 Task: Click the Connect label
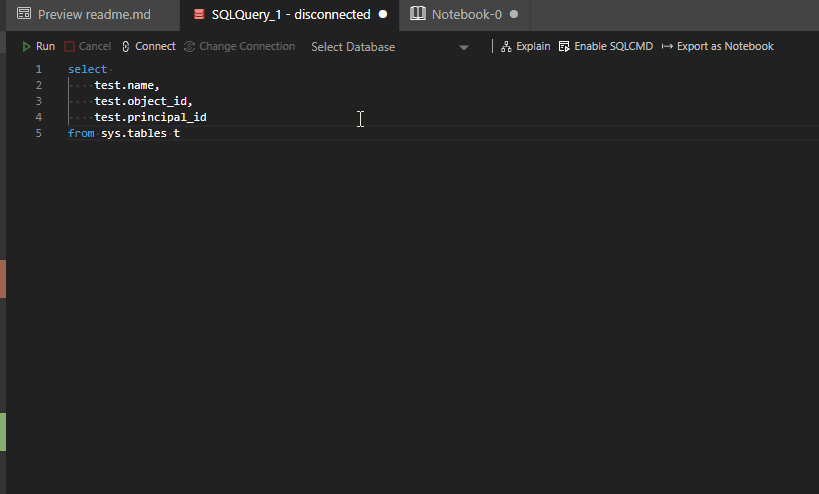155,46
